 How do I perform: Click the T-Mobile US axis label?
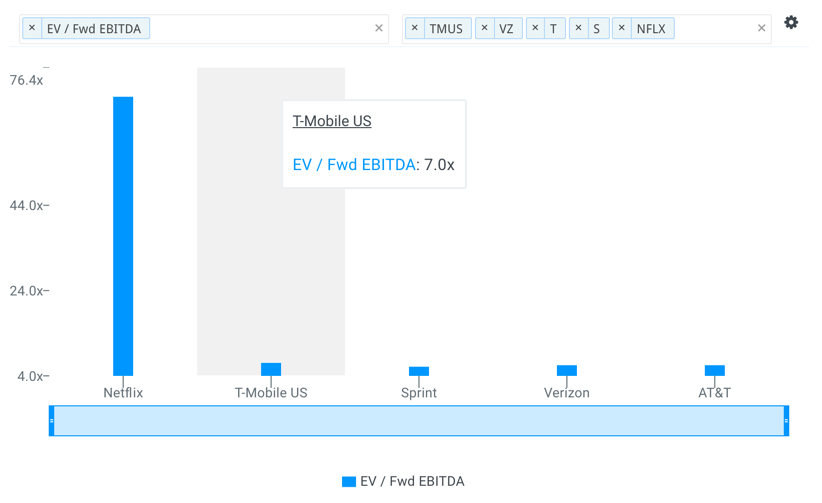pos(271,393)
